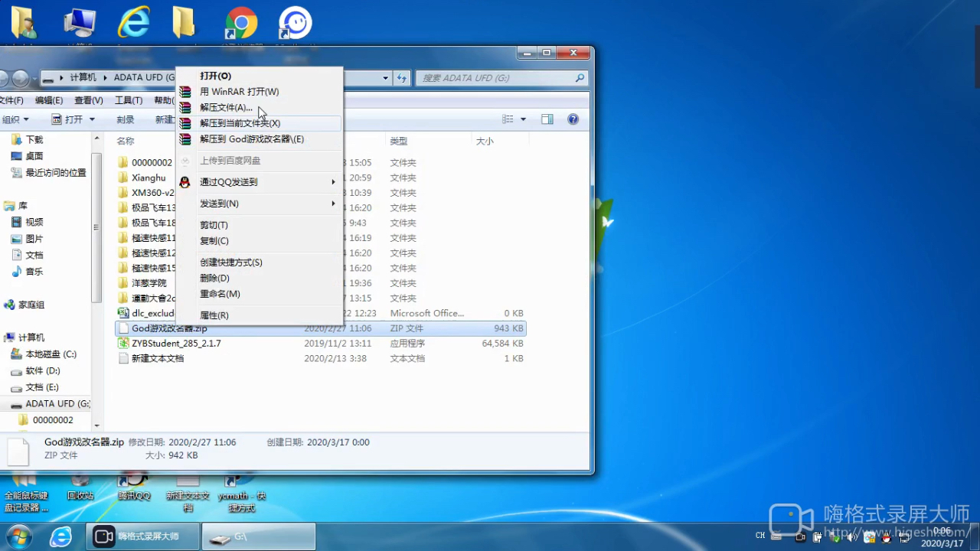Click the 刻录 toolbar button
Viewport: 980px width, 551px height.
point(126,119)
